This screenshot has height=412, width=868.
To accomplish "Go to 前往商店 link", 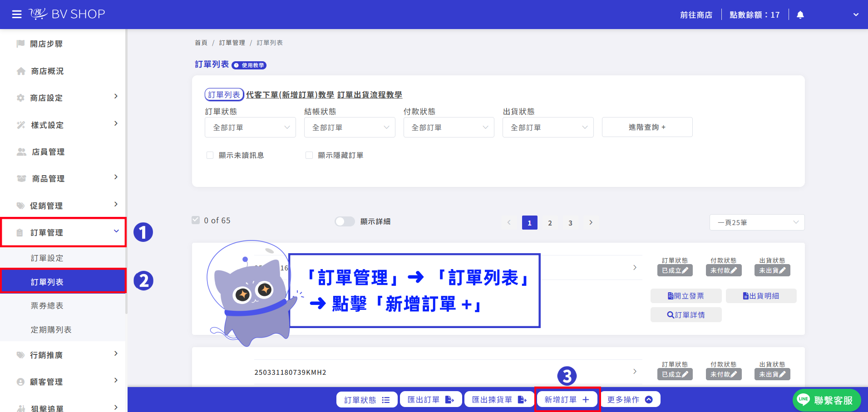I will (x=696, y=15).
